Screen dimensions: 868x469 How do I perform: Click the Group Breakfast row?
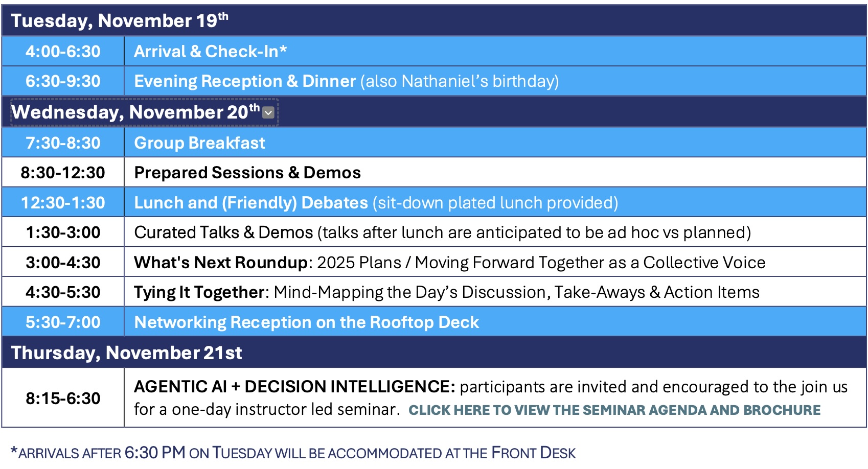(x=199, y=143)
